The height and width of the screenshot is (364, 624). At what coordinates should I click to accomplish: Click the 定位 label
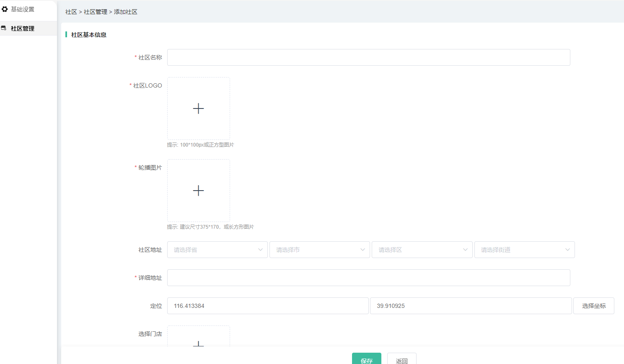point(156,306)
